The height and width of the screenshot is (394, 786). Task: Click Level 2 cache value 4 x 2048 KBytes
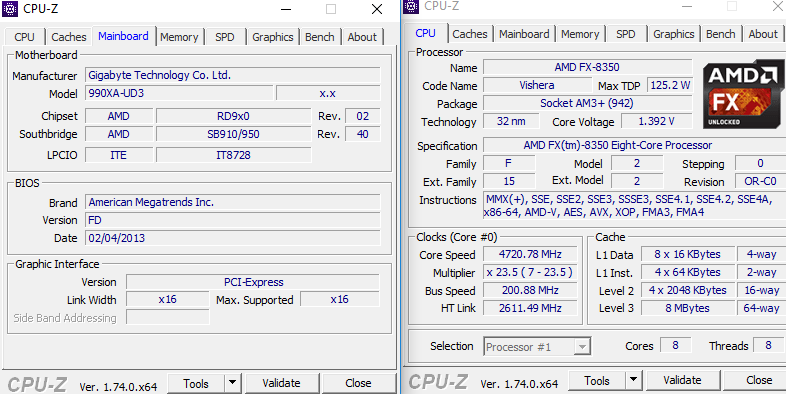[x=687, y=290]
